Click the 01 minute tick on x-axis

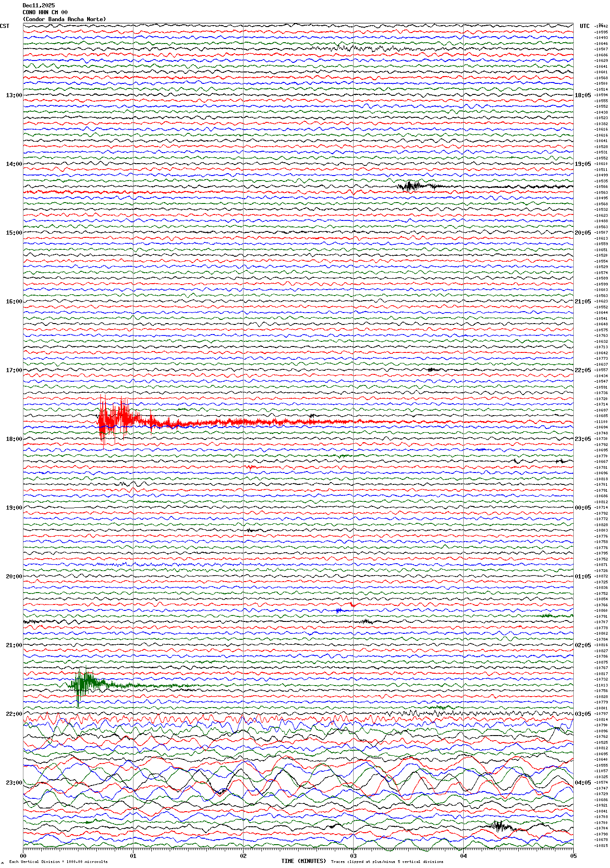coord(133,856)
